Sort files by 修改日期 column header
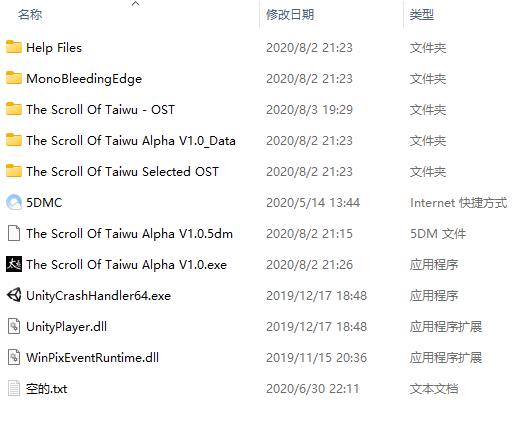The height and width of the screenshot is (427, 512). [290, 14]
